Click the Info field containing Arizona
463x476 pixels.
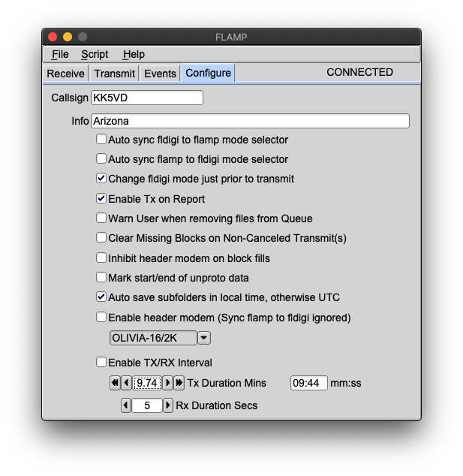251,121
